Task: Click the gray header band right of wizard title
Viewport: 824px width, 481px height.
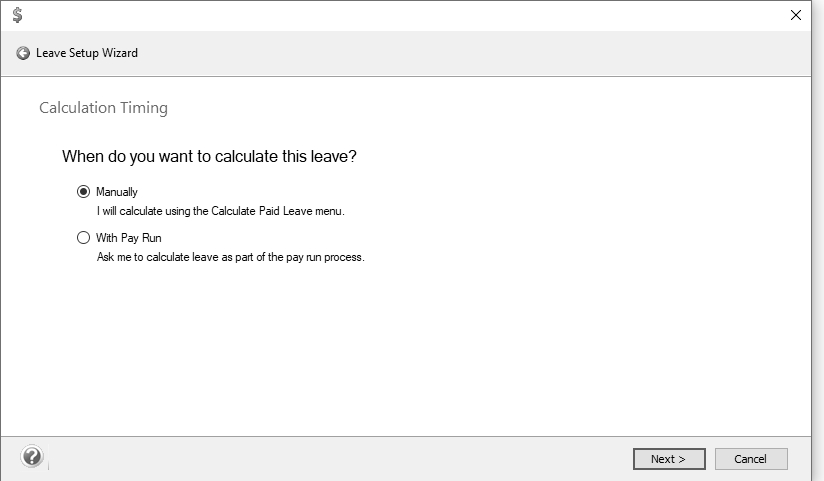Action: click(x=473, y=53)
